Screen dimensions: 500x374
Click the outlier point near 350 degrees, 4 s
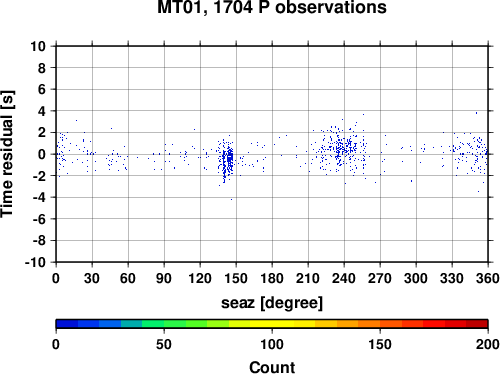point(476,113)
